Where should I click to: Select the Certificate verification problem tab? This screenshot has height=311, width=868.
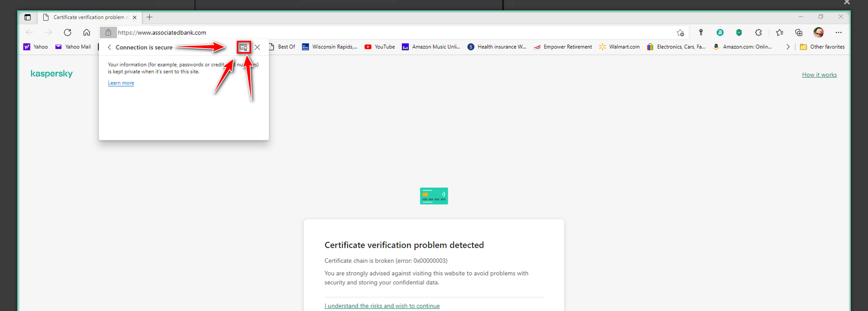click(90, 17)
